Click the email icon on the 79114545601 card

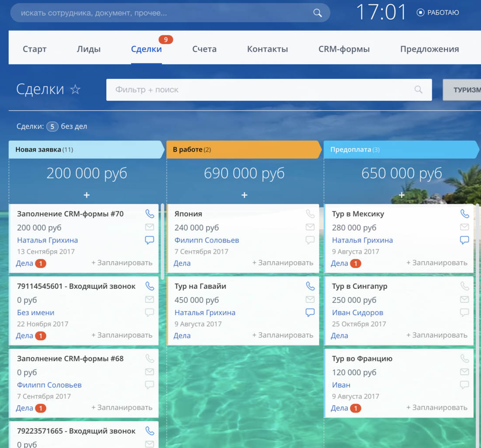click(150, 299)
